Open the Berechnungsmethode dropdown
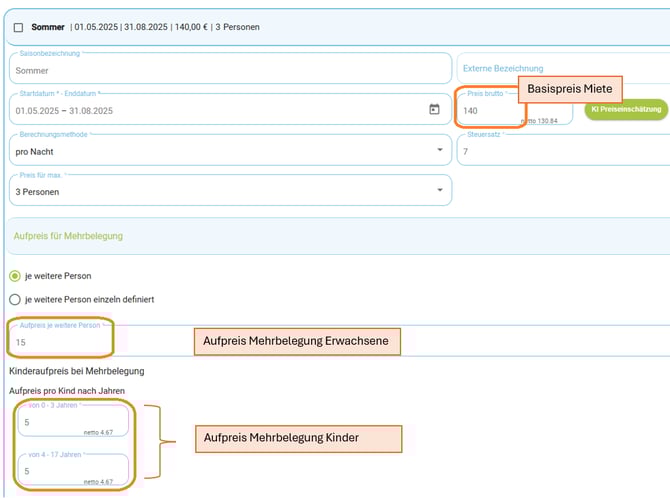The width and height of the screenshot is (670, 498). pos(229,150)
